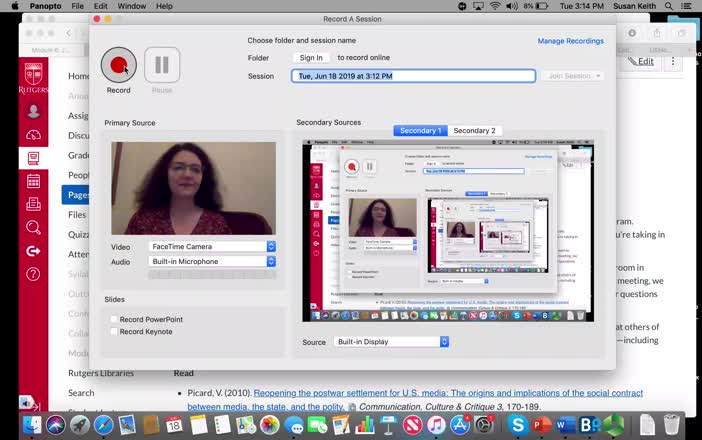Image resolution: width=702 pixels, height=440 pixels.
Task: Click the Canvas account avatar icon
Action: [33, 111]
